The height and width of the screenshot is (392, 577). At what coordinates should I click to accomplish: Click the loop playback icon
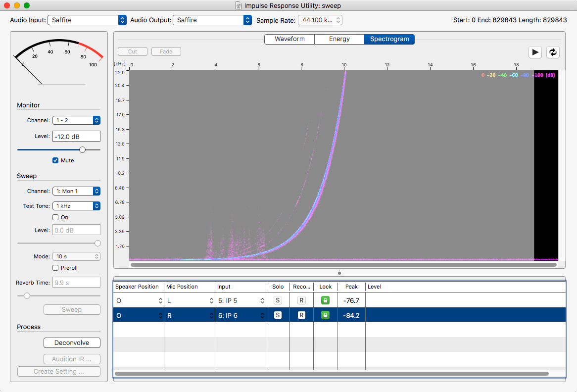553,52
